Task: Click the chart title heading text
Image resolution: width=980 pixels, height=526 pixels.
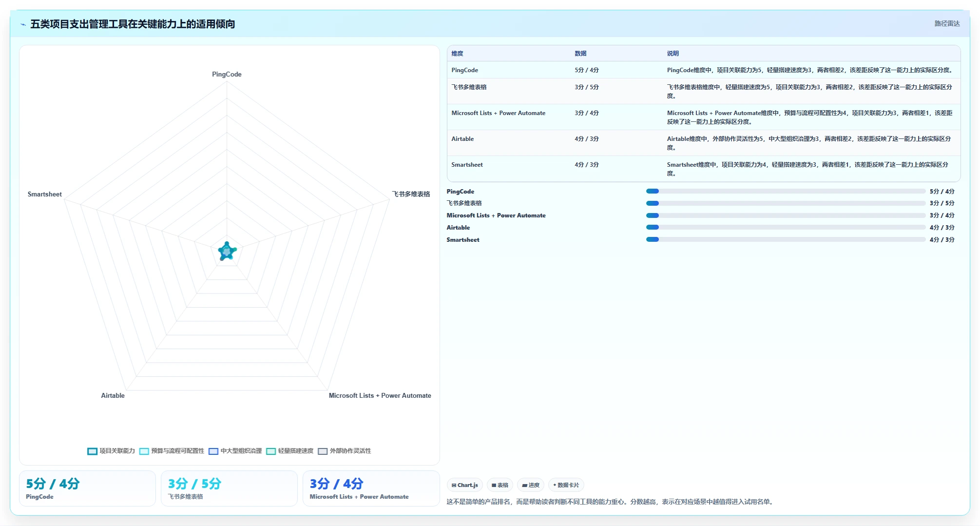Action: coord(133,24)
